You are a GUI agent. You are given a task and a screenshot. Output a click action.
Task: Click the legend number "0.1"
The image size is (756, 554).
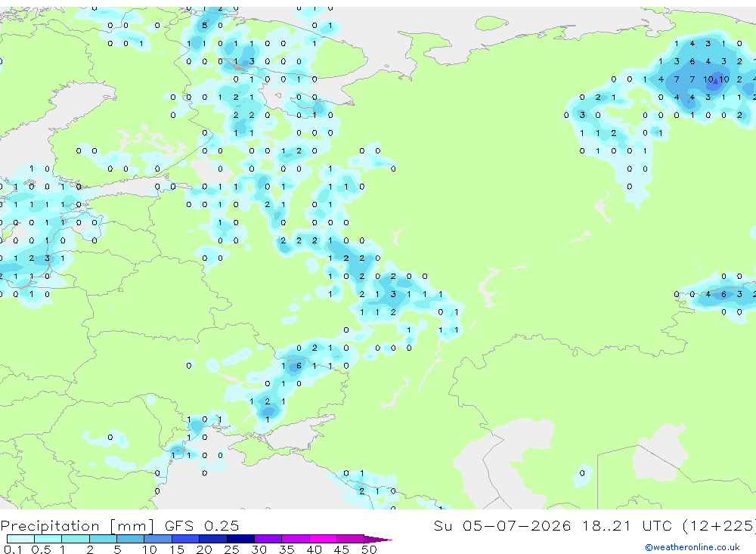13,549
